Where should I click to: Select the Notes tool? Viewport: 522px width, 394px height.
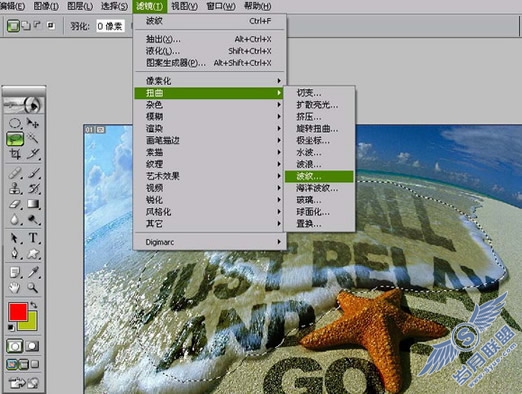pos(15,273)
